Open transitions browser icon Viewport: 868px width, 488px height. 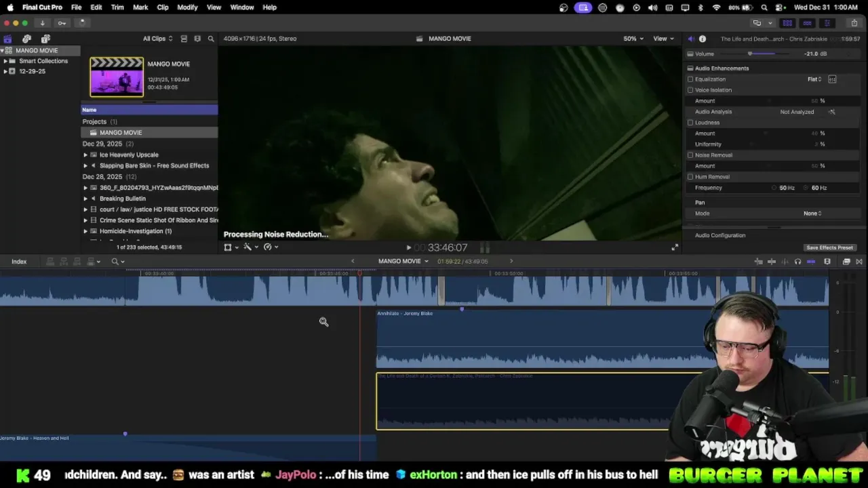point(859,262)
